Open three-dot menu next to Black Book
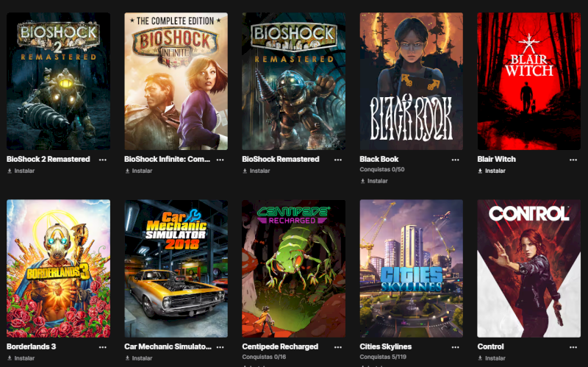The height and width of the screenshot is (367, 588). pyautogui.click(x=455, y=160)
